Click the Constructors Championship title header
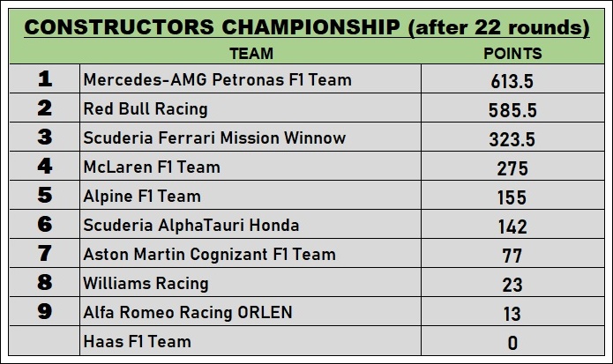 (306, 27)
